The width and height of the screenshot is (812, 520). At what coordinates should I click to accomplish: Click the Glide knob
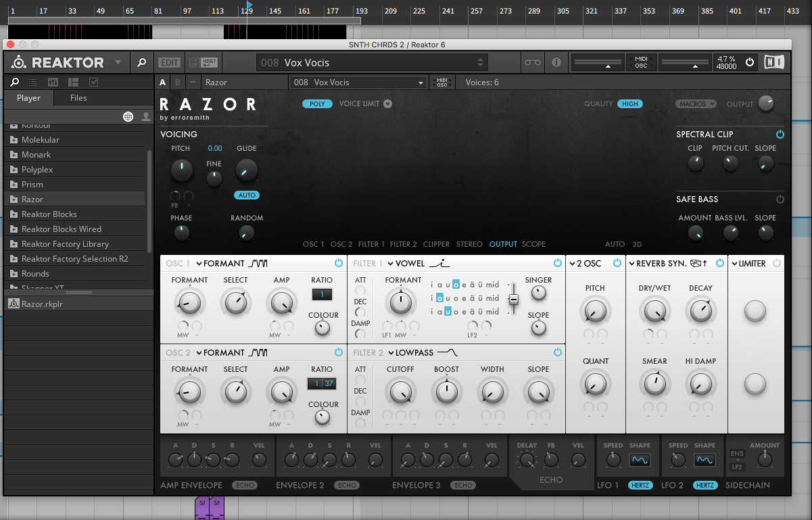[x=246, y=170]
